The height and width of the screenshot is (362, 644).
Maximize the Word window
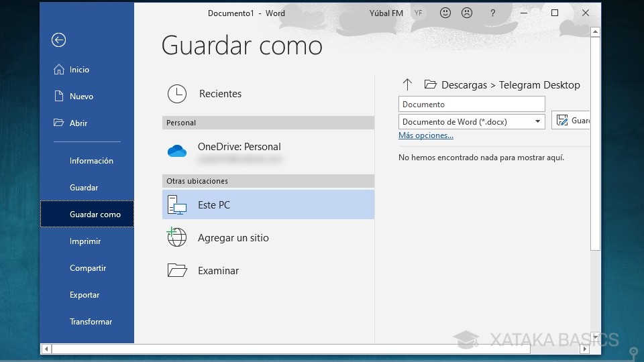[555, 13]
